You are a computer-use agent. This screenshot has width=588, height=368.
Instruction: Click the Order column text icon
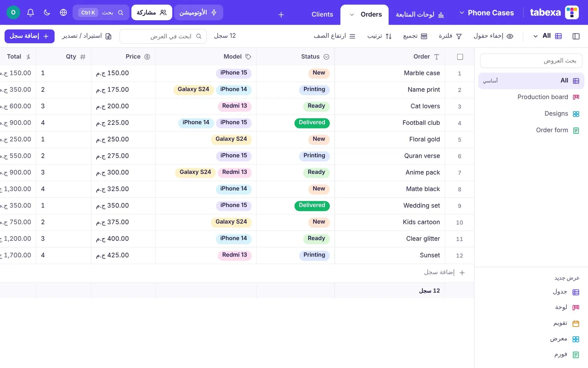[x=437, y=57]
